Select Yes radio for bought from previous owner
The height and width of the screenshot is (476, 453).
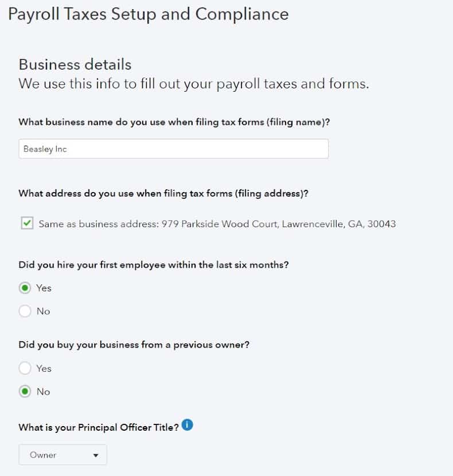25,368
